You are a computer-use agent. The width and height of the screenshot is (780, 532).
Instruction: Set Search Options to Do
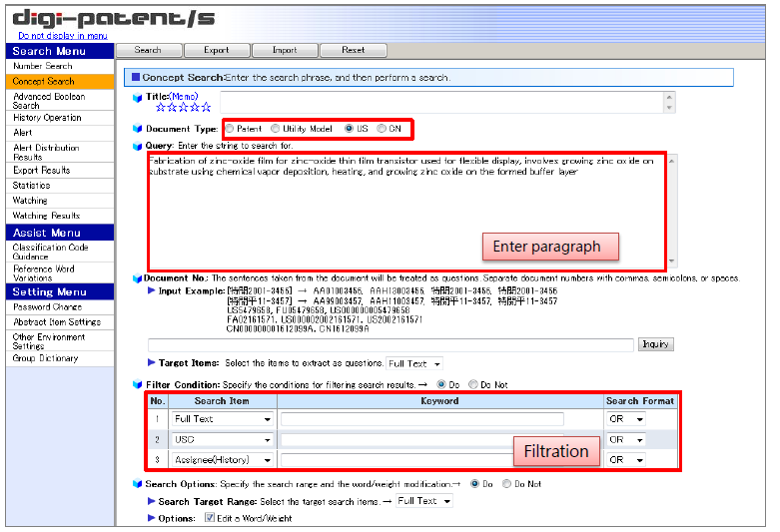pos(475,484)
